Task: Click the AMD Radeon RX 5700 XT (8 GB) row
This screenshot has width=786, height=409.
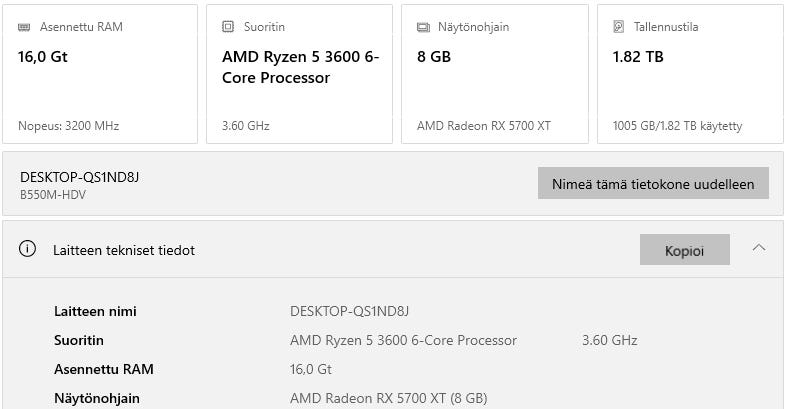Action: 388,398
